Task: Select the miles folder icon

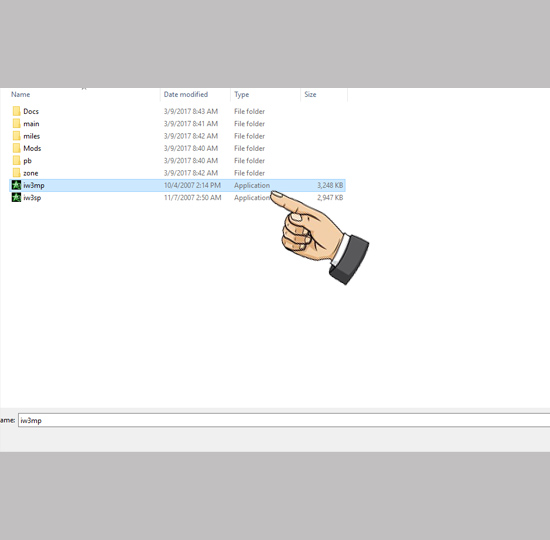Action: coord(16,136)
